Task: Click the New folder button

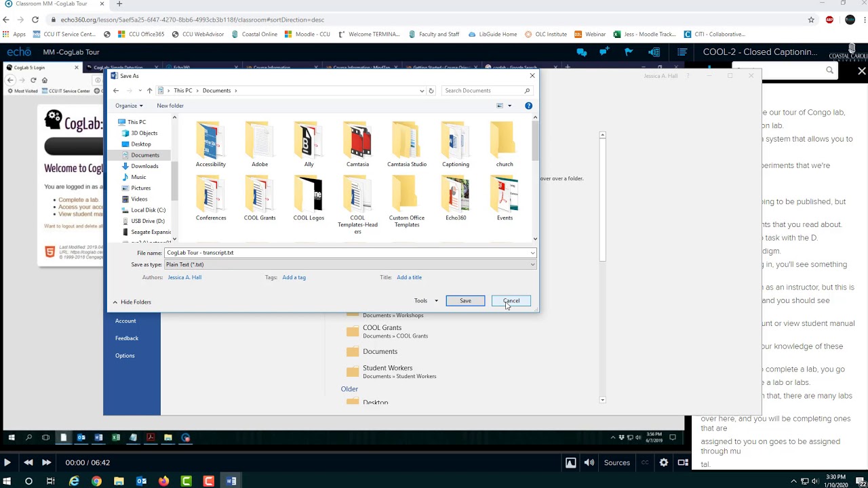Action: [170, 106]
